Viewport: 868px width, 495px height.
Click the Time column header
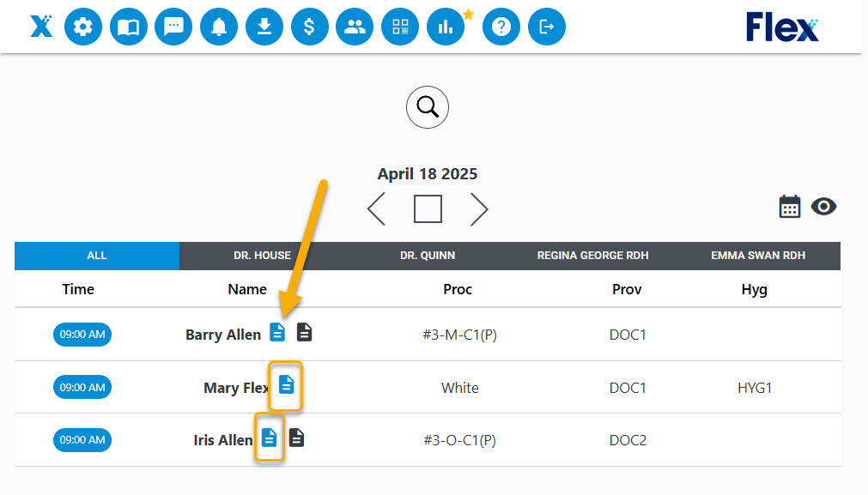click(78, 289)
